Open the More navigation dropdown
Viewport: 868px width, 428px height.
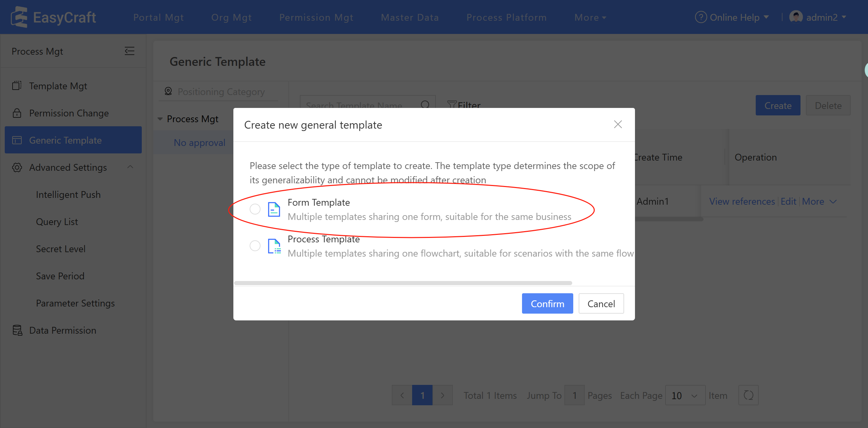point(590,17)
